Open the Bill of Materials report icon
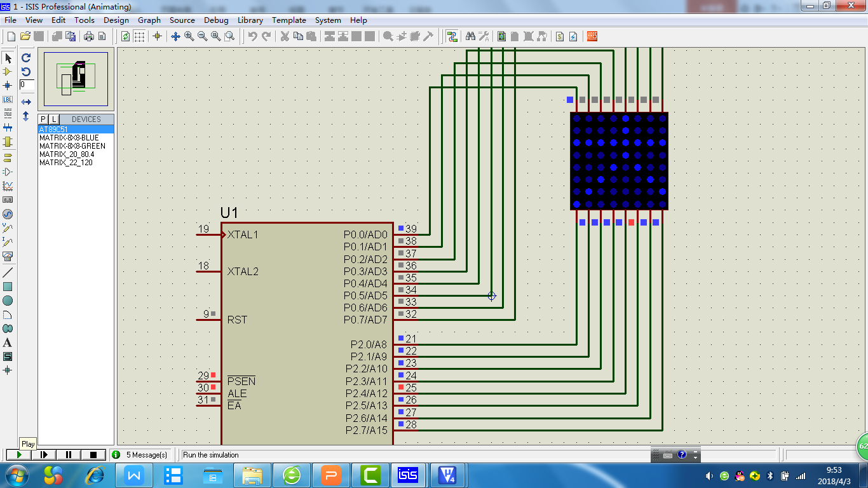 [559, 36]
